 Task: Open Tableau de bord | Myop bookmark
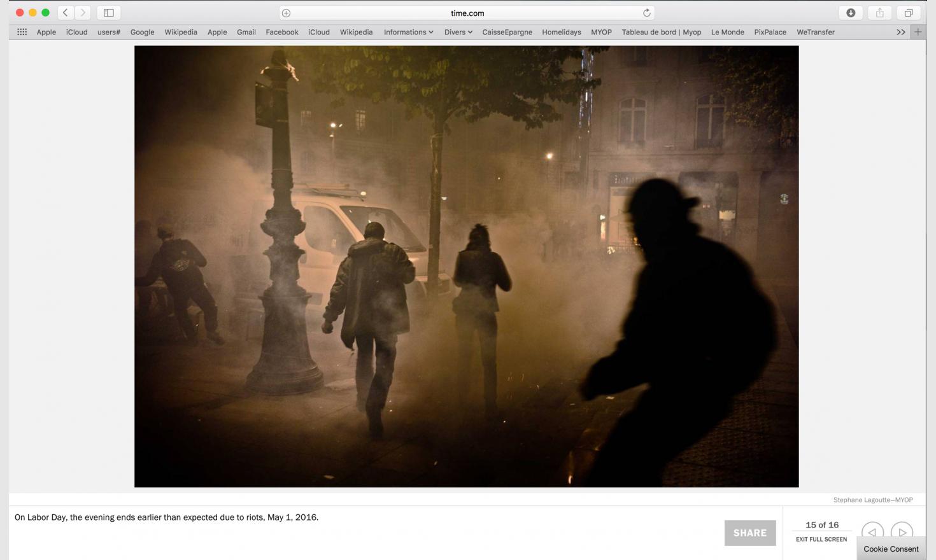[x=662, y=32]
